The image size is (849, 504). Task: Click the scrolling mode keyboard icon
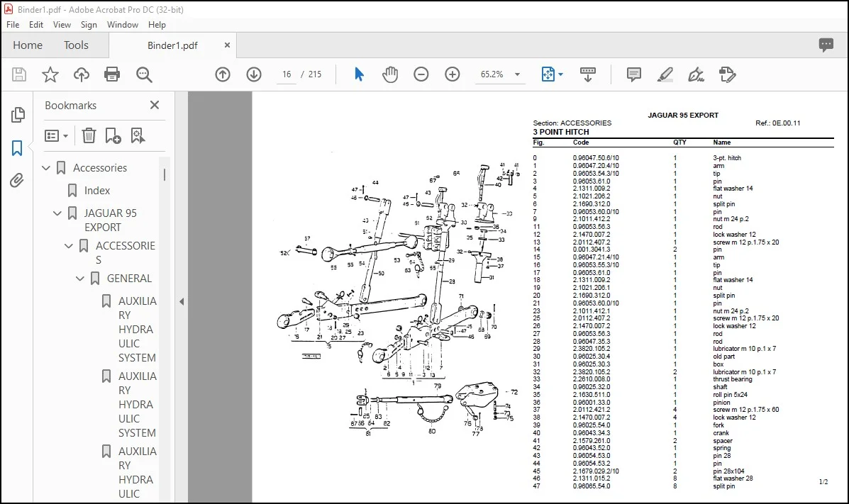[x=587, y=74]
